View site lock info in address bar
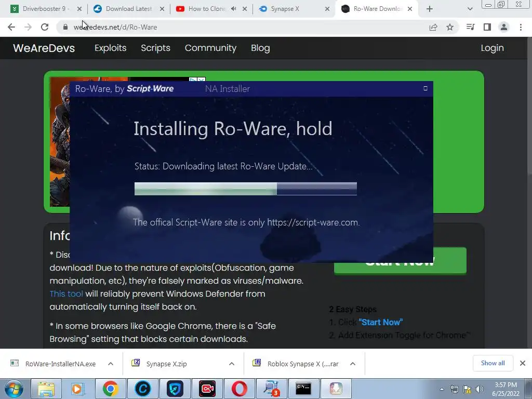The width and height of the screenshot is (532, 399). (65, 27)
